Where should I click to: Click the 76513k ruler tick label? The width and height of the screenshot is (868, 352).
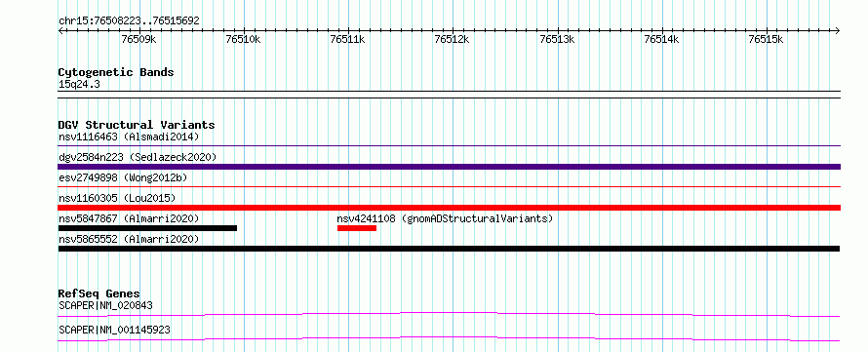pos(557,39)
